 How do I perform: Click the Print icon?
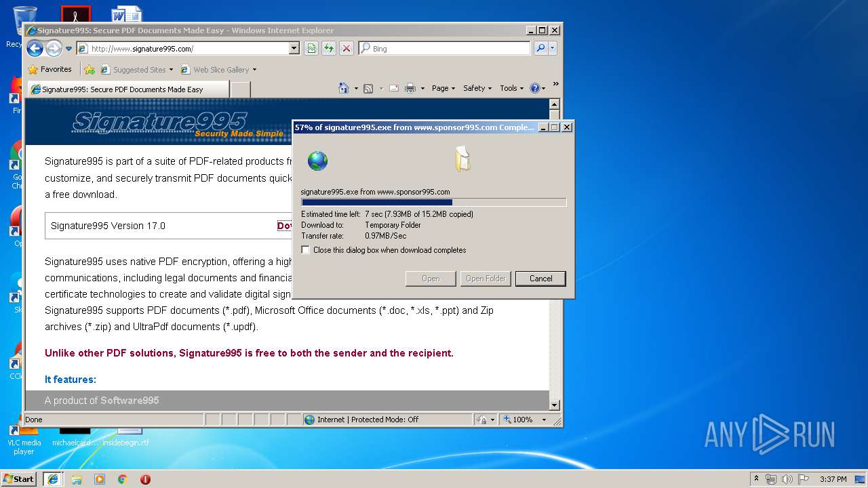410,88
